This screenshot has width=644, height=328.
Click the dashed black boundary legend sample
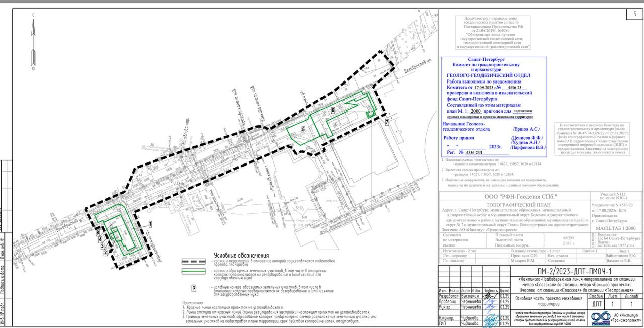pos(193,262)
